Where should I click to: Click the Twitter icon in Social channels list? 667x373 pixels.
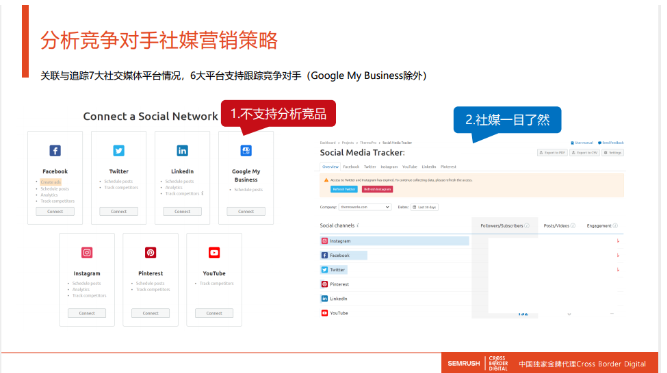[x=325, y=270]
